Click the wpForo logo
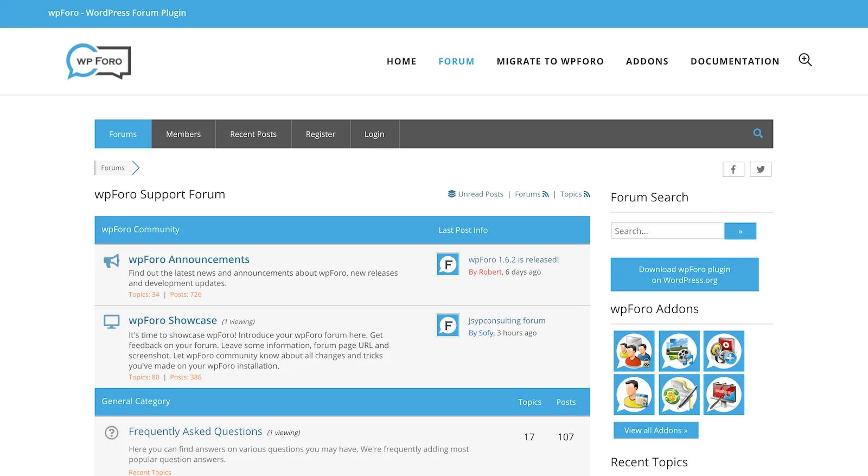Viewport: 868px width, 476px height. (99, 61)
